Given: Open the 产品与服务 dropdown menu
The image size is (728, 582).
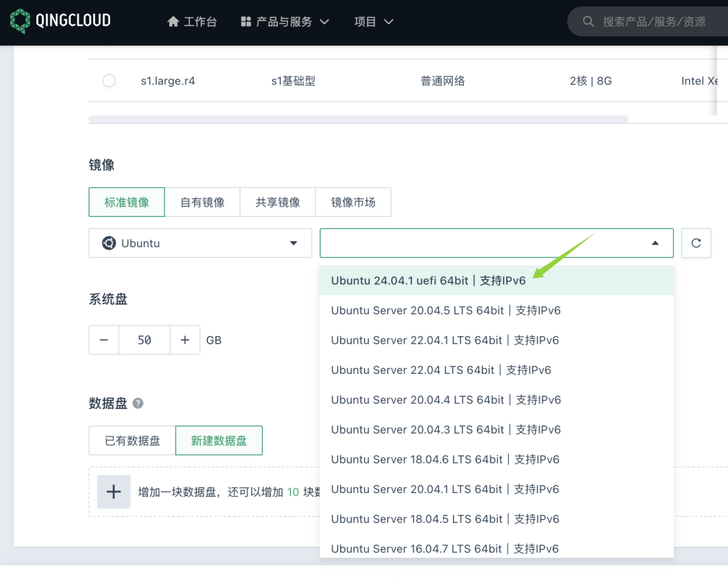Looking at the screenshot, I should 284,22.
